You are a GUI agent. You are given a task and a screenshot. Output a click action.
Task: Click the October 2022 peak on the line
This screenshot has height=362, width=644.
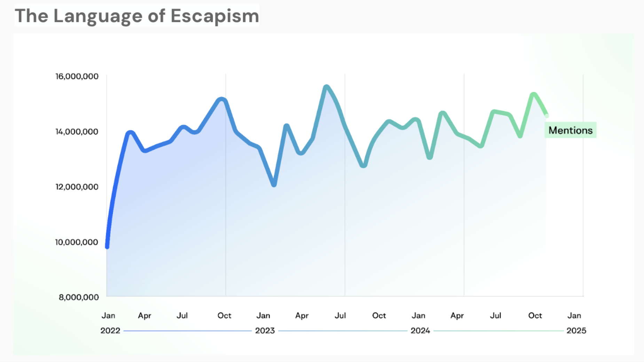[x=221, y=100]
